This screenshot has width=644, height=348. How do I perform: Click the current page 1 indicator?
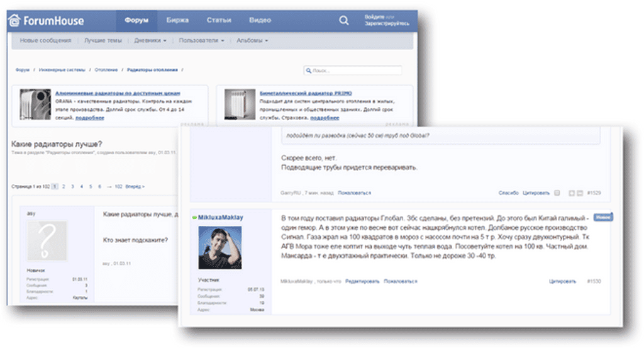[x=55, y=186]
